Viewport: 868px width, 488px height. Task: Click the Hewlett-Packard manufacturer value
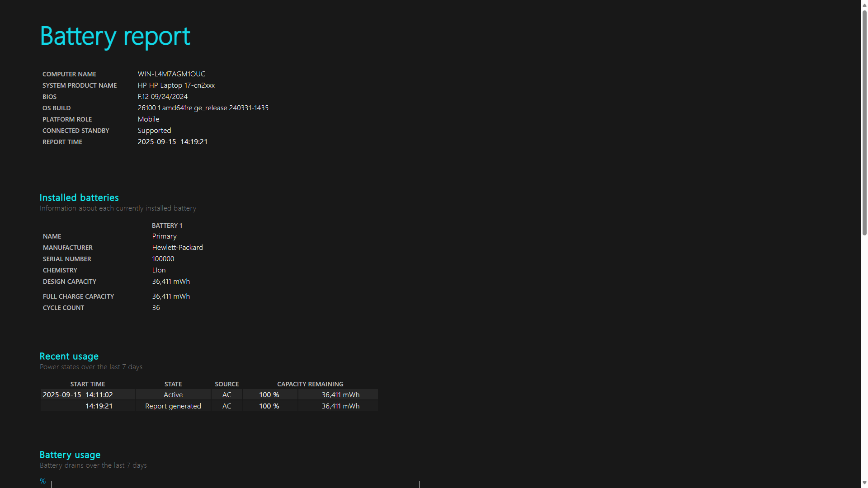(177, 247)
